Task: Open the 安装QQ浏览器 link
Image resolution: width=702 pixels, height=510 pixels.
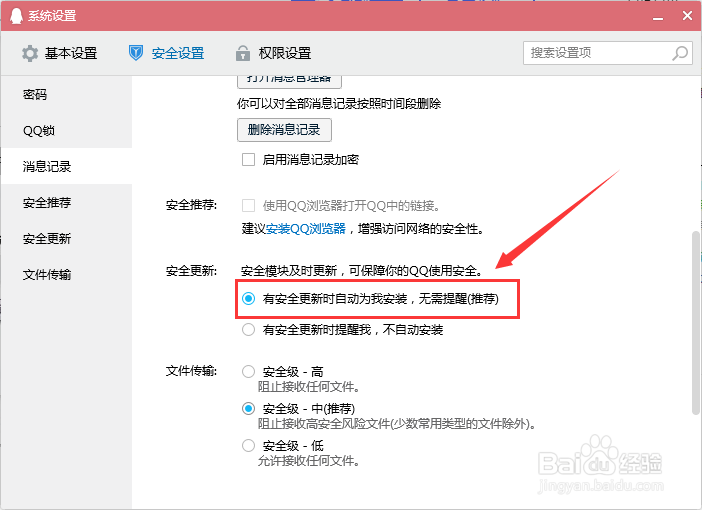Action: point(306,229)
